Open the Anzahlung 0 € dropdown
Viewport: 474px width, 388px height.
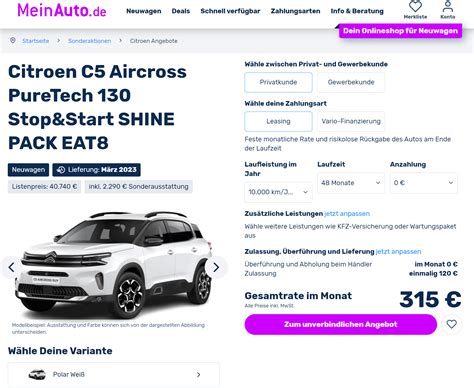[424, 183]
